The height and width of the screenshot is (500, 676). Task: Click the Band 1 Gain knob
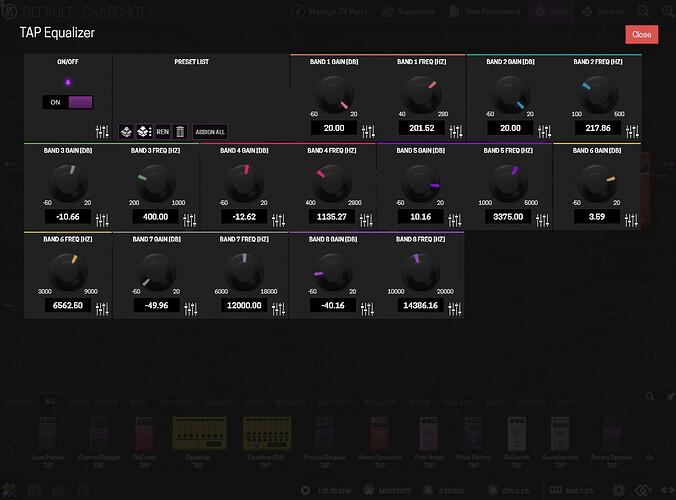click(334, 95)
